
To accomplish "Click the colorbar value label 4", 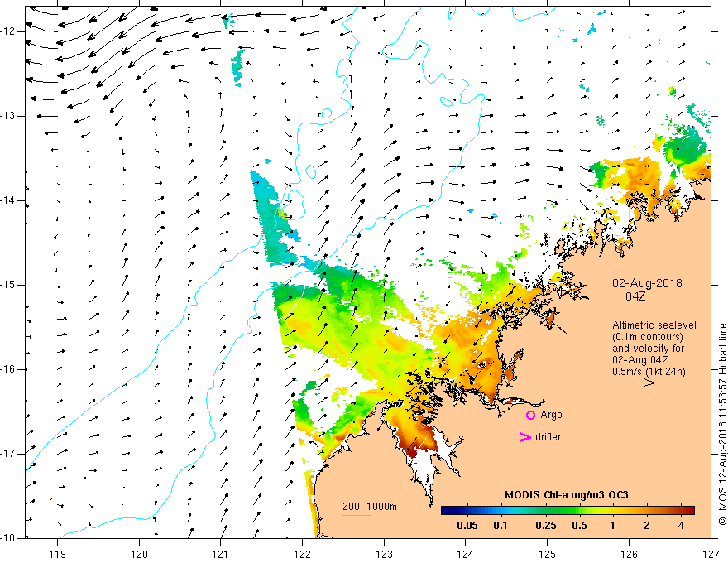I will pos(681,526).
